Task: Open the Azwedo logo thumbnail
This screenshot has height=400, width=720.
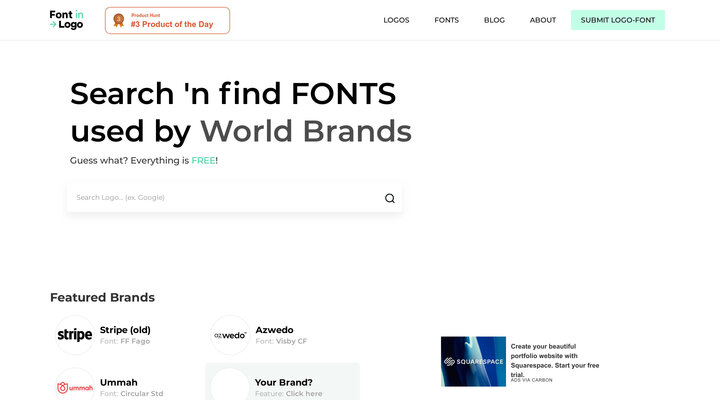Action: (x=230, y=335)
